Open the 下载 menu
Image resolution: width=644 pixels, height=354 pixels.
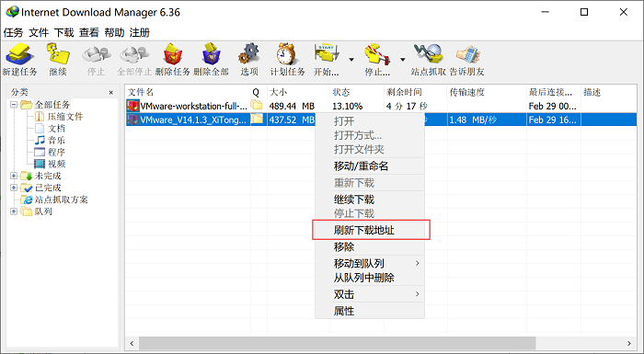pos(64,32)
